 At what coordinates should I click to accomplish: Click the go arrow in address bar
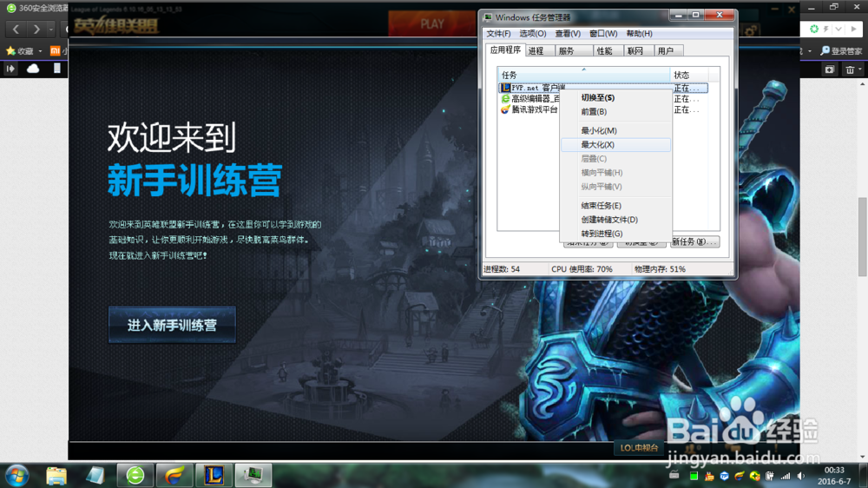click(853, 29)
